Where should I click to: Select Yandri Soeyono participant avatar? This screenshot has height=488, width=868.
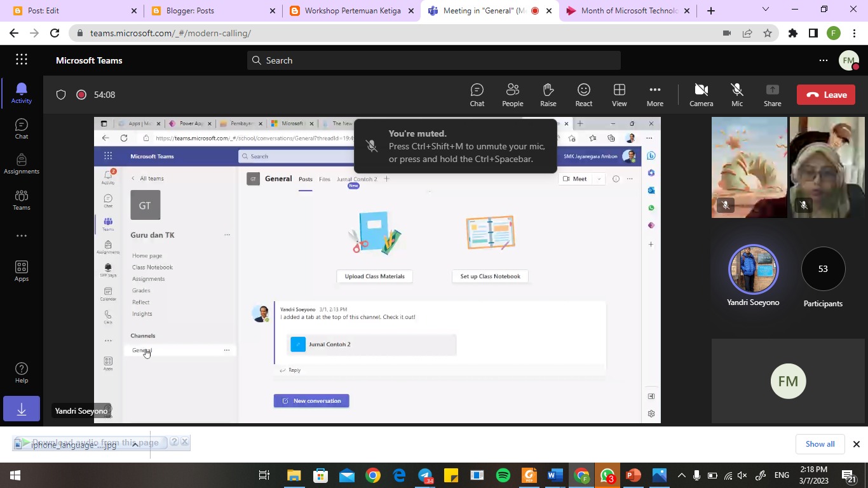click(x=753, y=269)
